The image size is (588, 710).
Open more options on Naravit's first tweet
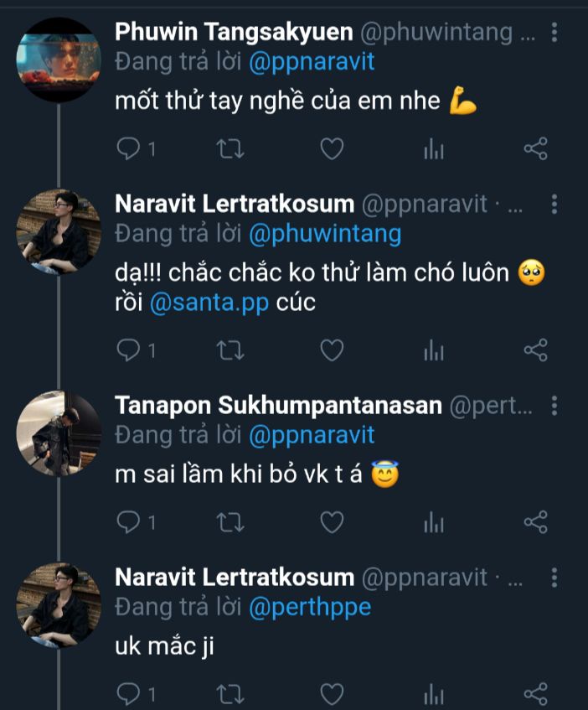(x=554, y=204)
